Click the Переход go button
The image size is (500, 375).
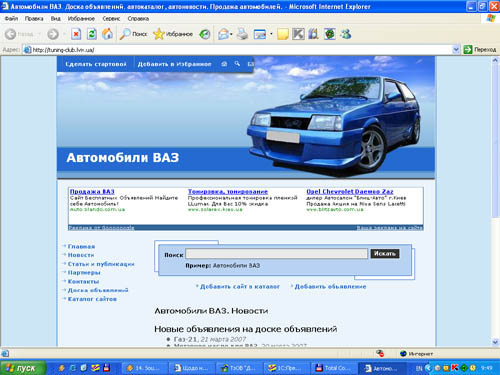pos(480,50)
